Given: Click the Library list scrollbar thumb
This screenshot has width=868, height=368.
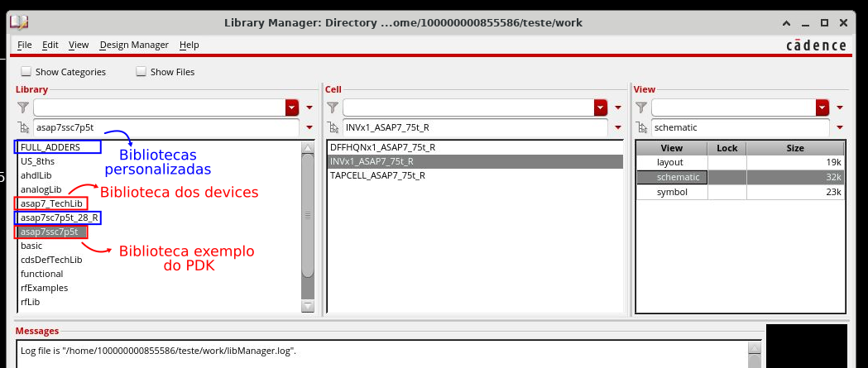Looking at the screenshot, I should tap(308, 216).
